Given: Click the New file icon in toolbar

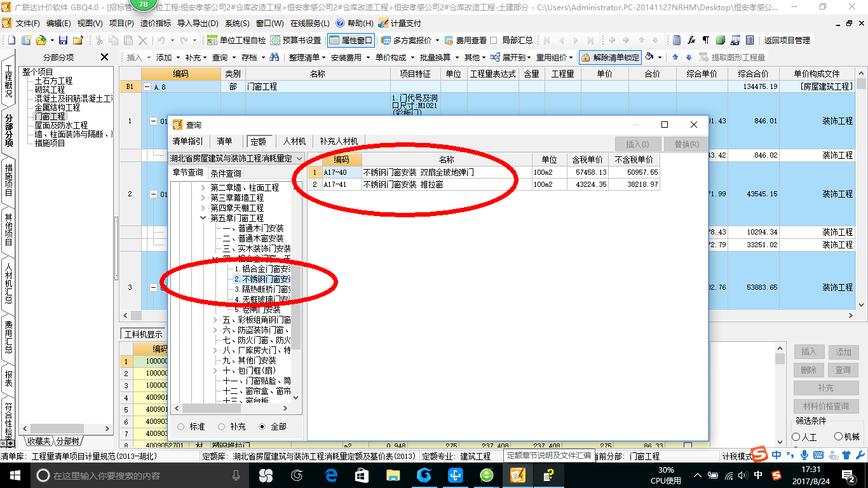Looking at the screenshot, I should (11, 40).
